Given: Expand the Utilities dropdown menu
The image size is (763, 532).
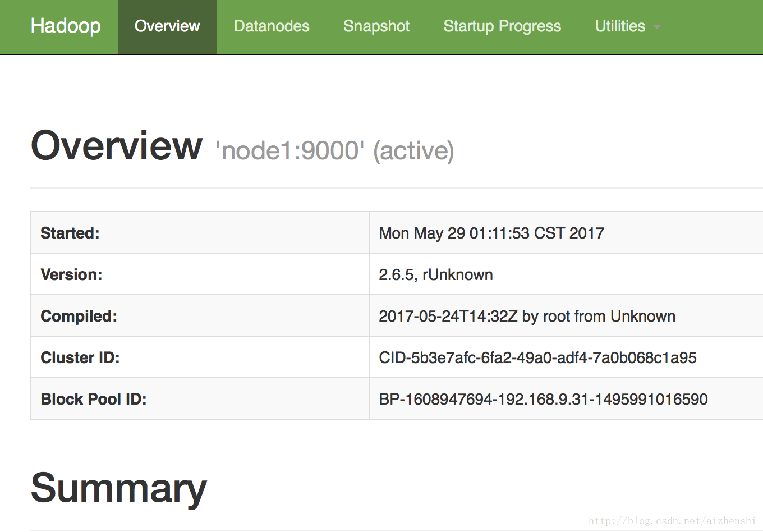Looking at the screenshot, I should [x=628, y=27].
